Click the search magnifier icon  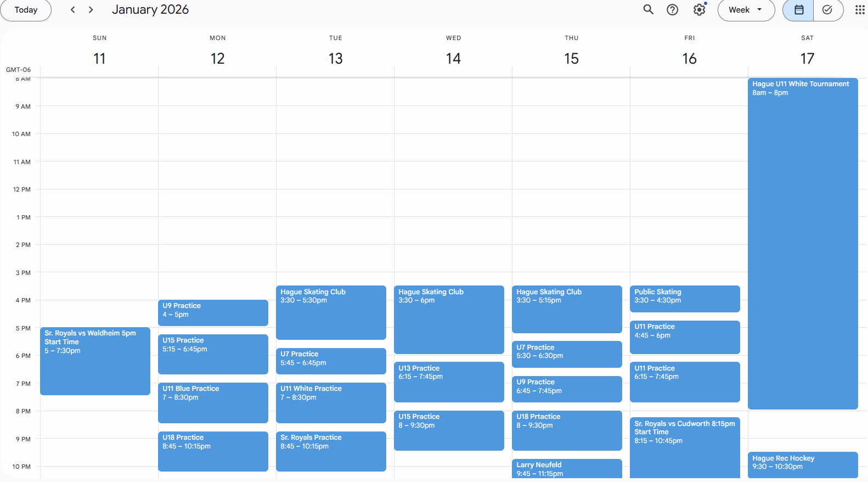(x=648, y=9)
